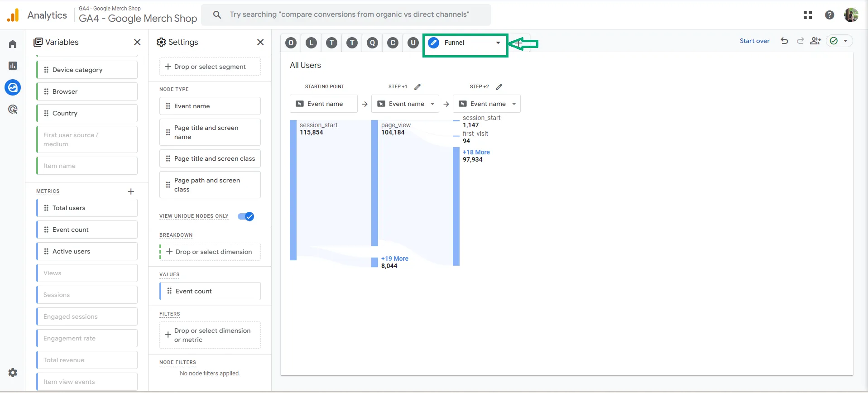Click the Start over link
The image size is (868, 393).
click(754, 41)
